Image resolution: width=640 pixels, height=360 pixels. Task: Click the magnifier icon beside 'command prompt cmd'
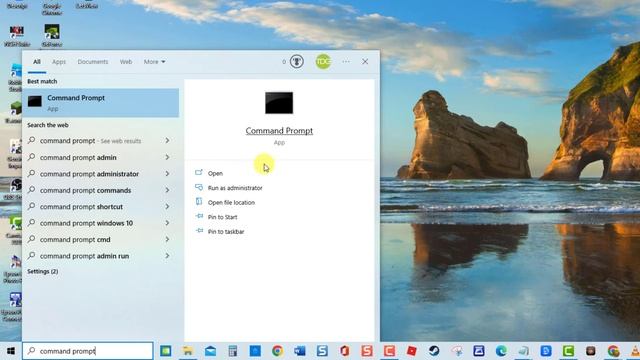click(31, 239)
